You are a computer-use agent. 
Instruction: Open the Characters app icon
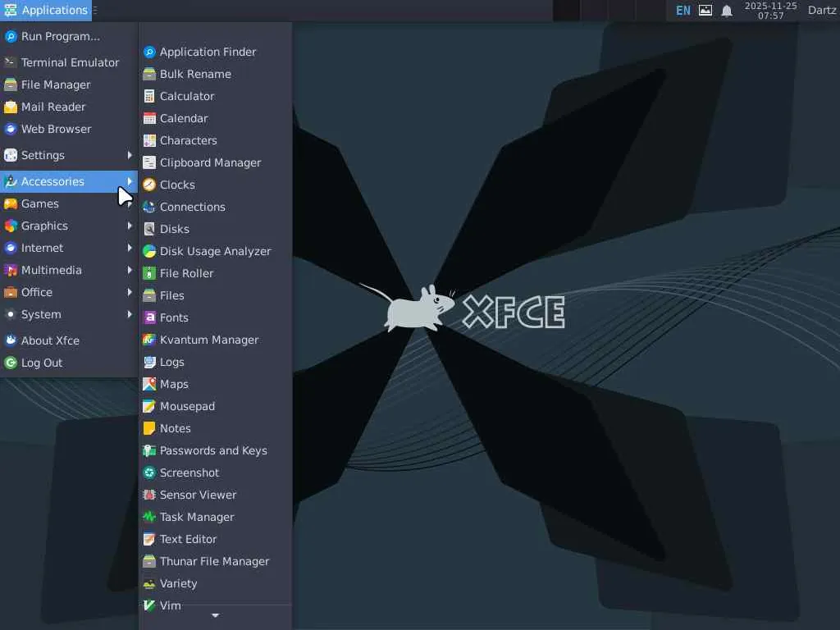(149, 140)
